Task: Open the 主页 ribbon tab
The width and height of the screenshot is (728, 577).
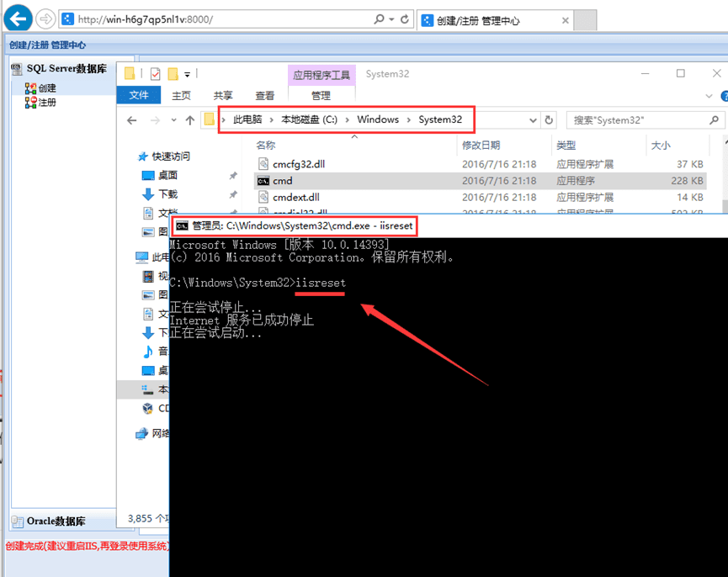Action: [181, 96]
